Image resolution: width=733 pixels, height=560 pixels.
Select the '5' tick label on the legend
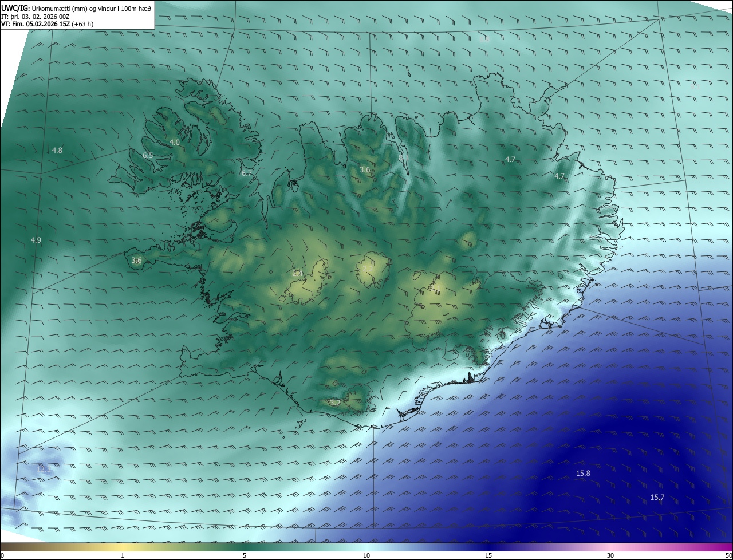(x=245, y=556)
